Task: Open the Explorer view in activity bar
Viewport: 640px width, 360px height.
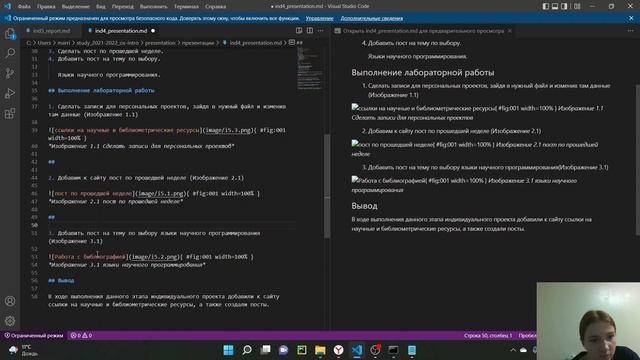Action: click(10, 33)
